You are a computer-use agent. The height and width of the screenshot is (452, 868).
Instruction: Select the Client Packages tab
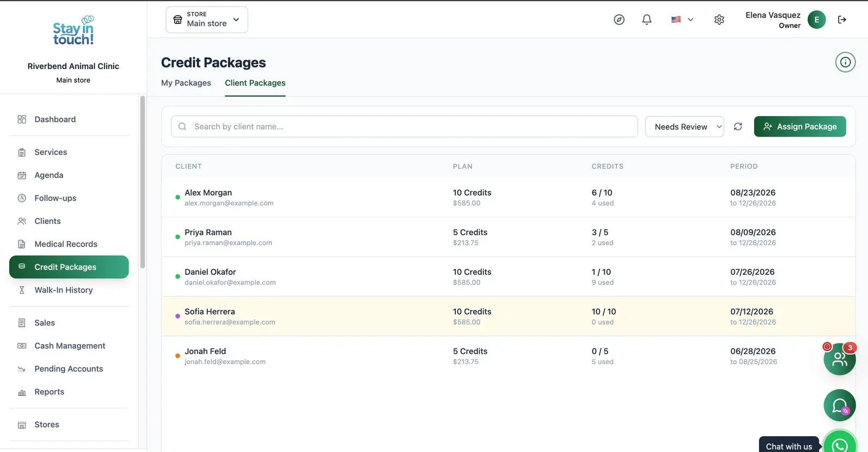pyautogui.click(x=255, y=83)
